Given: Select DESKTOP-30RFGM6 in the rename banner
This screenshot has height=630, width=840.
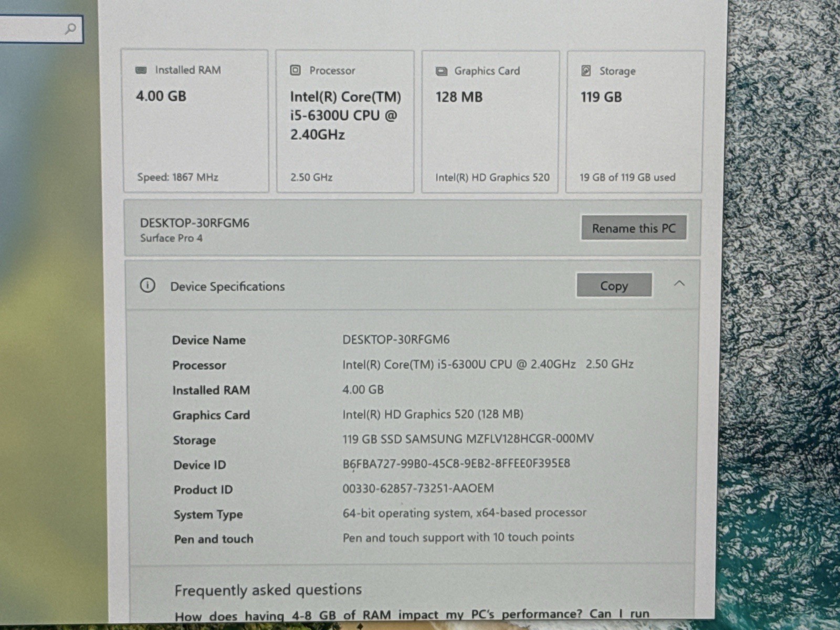Looking at the screenshot, I should pos(194,223).
